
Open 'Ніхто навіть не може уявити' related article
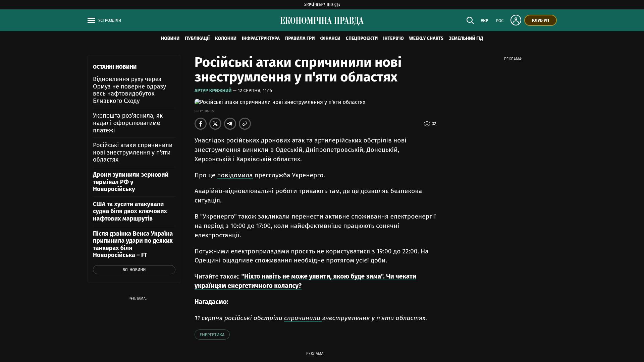305,281
